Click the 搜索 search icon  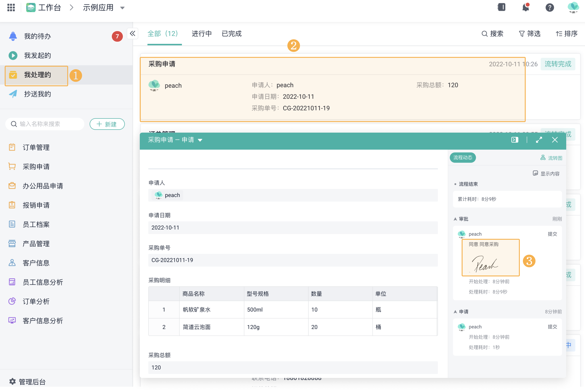[x=493, y=34]
